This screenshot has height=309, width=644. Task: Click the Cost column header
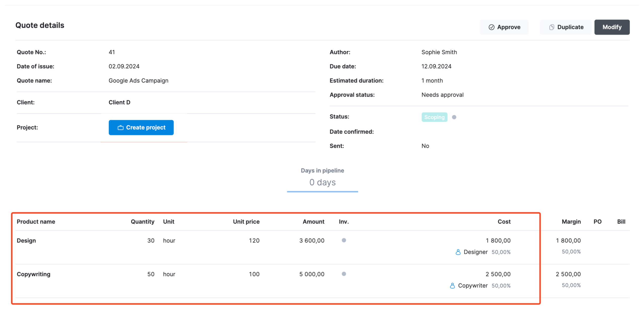[x=504, y=222]
